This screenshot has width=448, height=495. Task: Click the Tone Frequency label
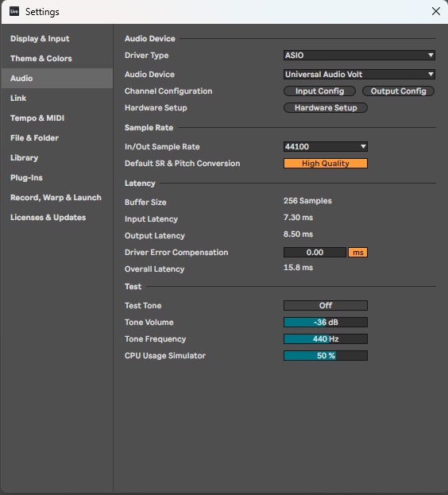[x=155, y=338]
